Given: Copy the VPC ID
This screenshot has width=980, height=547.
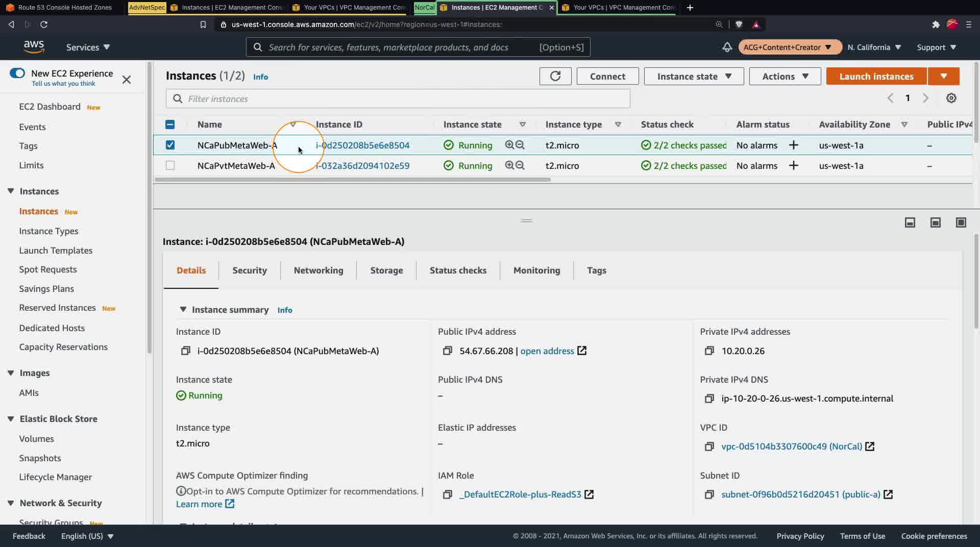Looking at the screenshot, I should tap(709, 446).
